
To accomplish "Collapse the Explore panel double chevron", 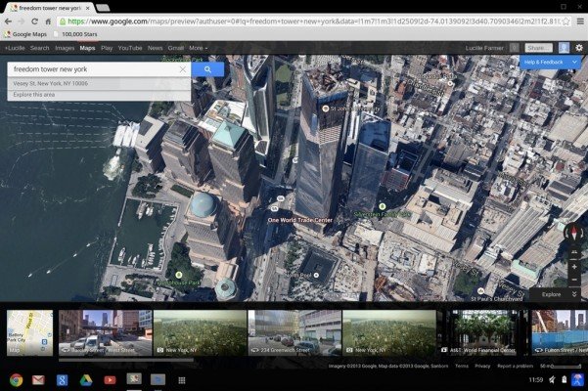I will (x=574, y=294).
